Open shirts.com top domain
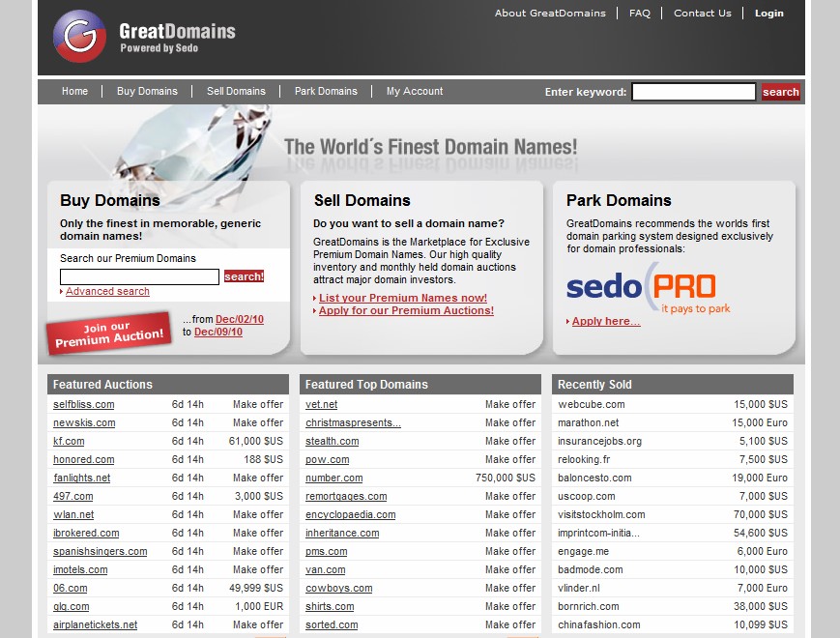 pyautogui.click(x=330, y=606)
